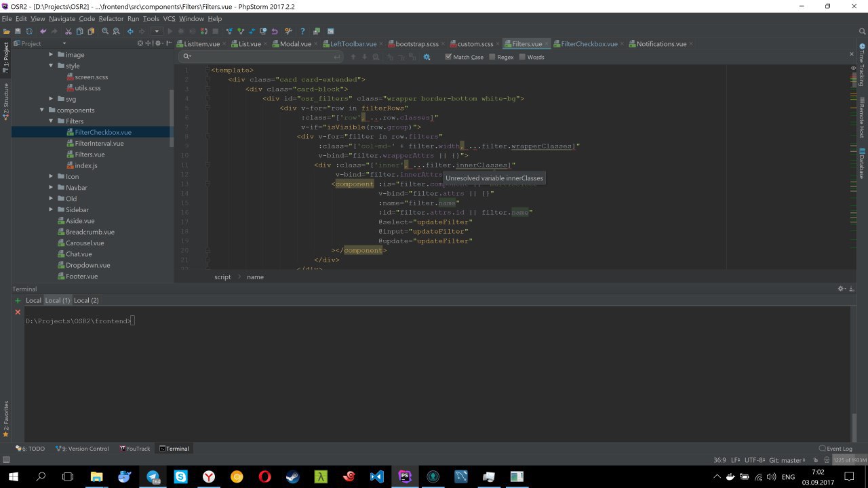Open the Event Log

tap(839, 449)
